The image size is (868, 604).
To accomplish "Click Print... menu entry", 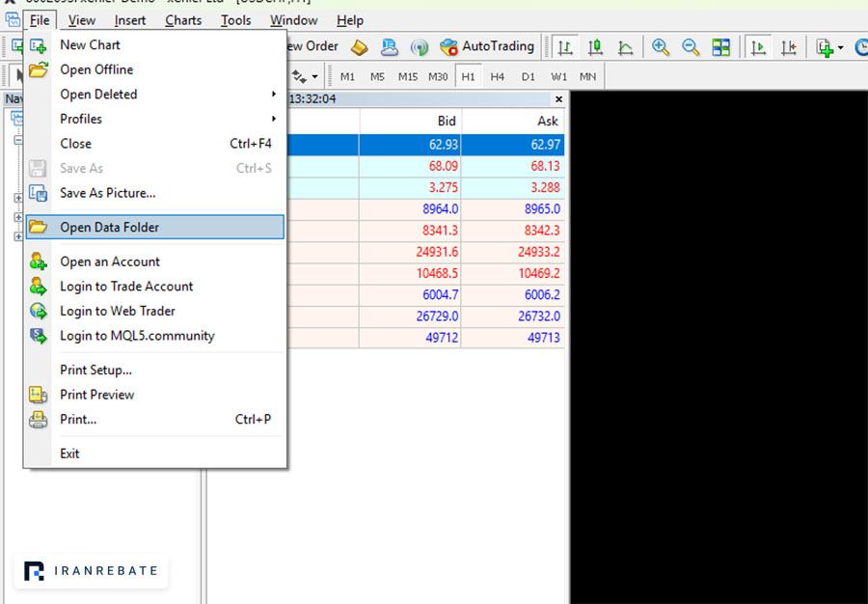I will (x=155, y=419).
